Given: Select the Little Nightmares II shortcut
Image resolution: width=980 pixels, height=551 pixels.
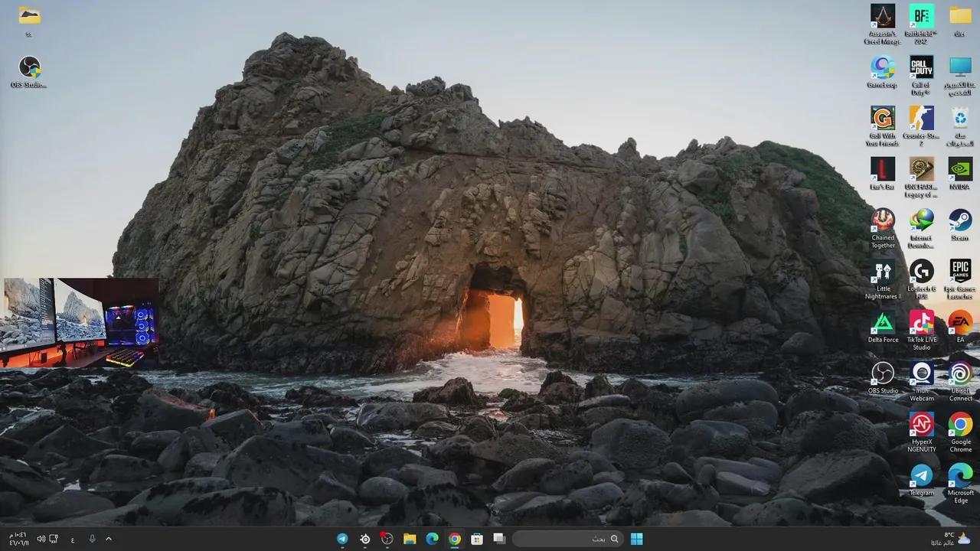Looking at the screenshot, I should (883, 271).
